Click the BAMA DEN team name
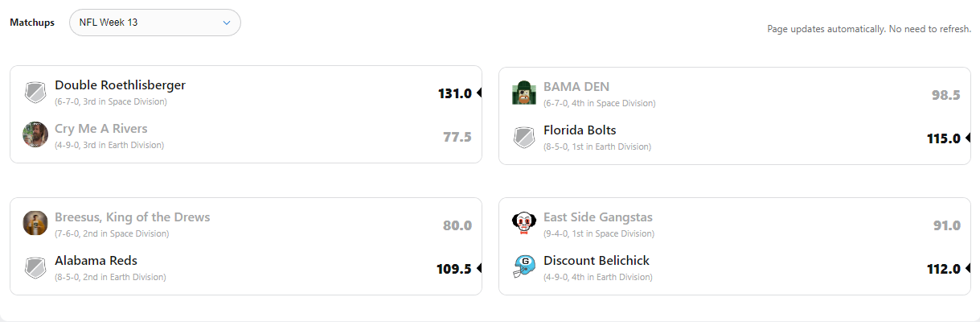980x322 pixels. pyautogui.click(x=576, y=87)
